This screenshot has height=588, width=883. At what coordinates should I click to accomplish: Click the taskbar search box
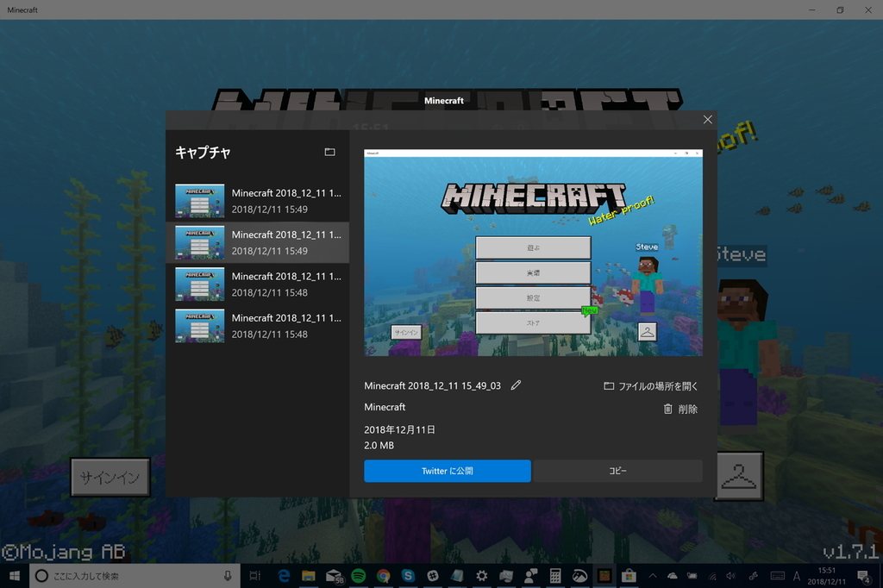(135, 576)
